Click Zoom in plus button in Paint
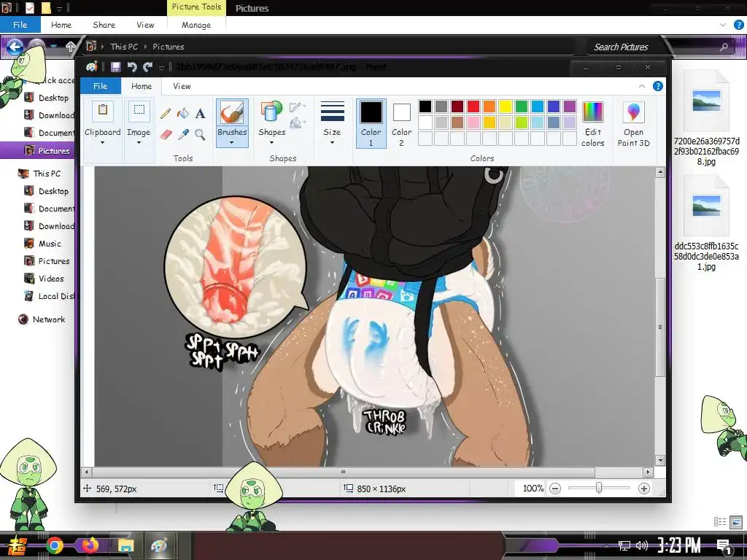 coord(643,489)
